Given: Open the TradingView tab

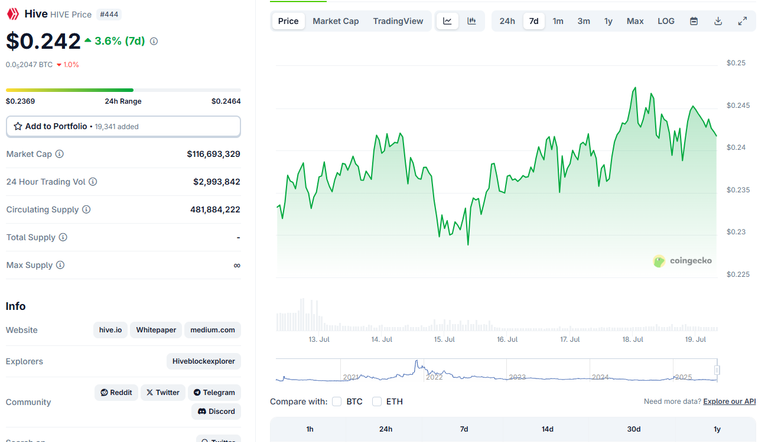Looking at the screenshot, I should coord(398,21).
